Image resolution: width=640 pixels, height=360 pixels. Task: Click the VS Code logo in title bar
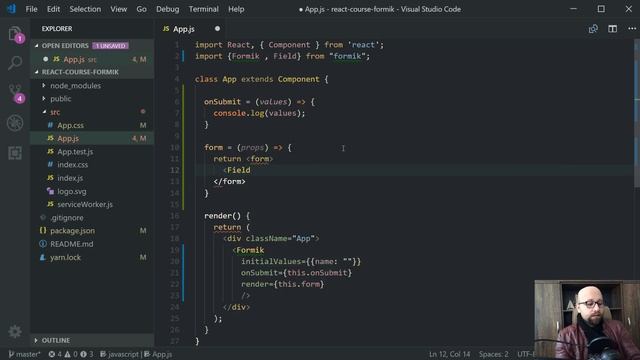pyautogui.click(x=11, y=9)
